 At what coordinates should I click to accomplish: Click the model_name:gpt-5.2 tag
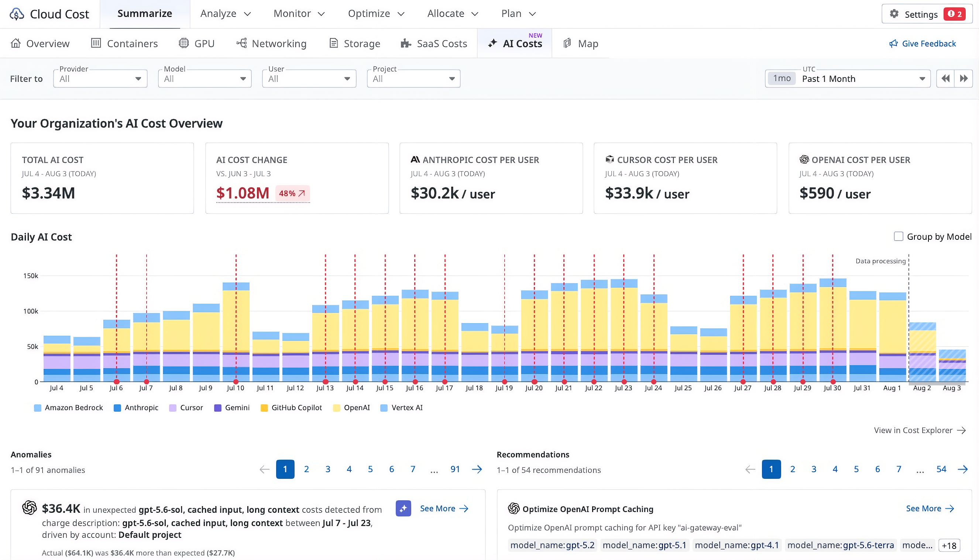[x=552, y=545]
